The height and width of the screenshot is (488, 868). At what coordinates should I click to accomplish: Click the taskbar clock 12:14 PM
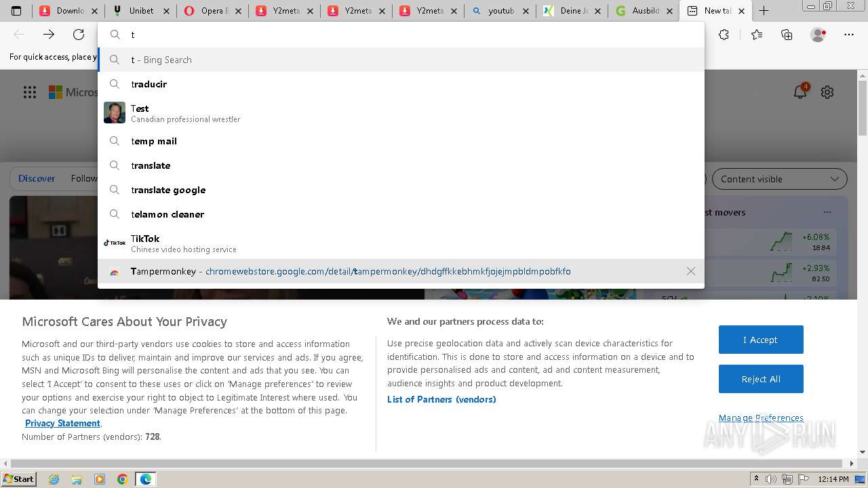point(834,479)
